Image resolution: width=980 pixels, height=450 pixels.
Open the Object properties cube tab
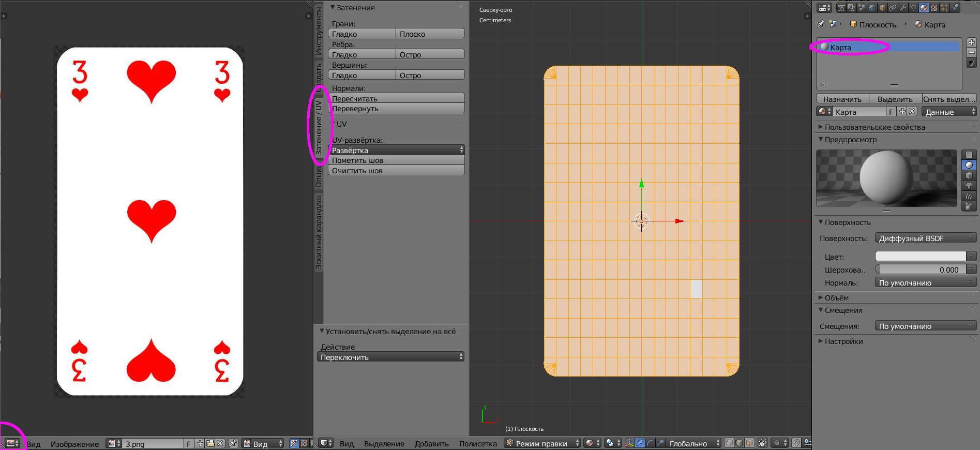882,8
